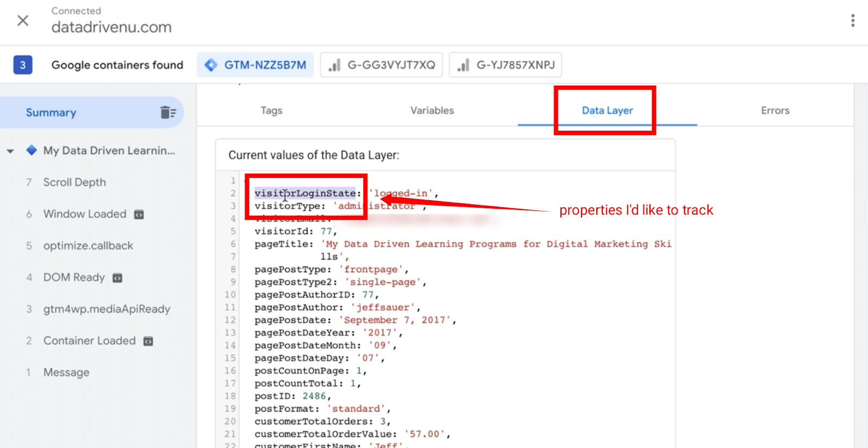Click the bar chart icon beside G-GG3VYJT7XQ
The width and height of the screenshot is (868, 448).
pyautogui.click(x=335, y=65)
